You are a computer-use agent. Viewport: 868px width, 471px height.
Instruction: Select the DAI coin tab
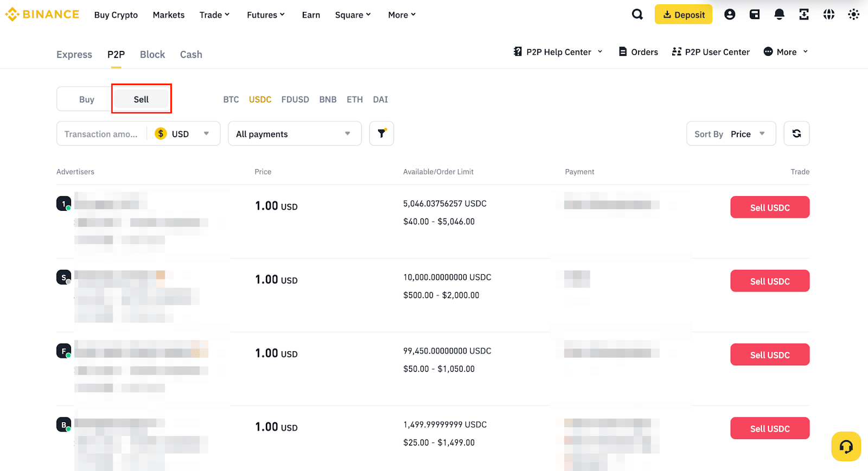pos(380,99)
